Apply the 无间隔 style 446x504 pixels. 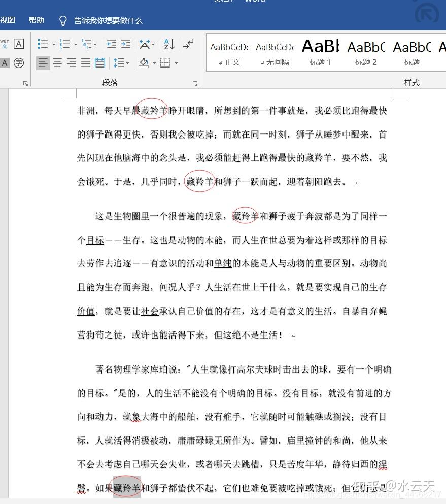[x=275, y=53]
